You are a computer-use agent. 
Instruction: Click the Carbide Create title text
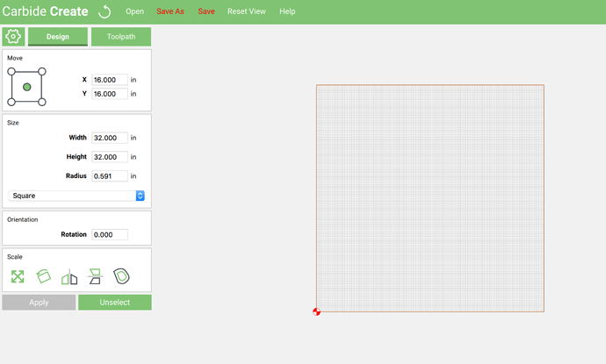coord(45,11)
